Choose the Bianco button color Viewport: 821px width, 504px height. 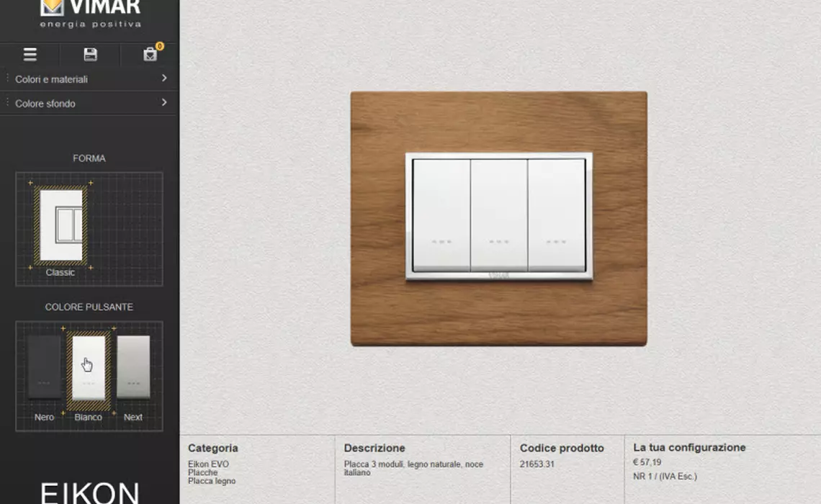[89, 369]
